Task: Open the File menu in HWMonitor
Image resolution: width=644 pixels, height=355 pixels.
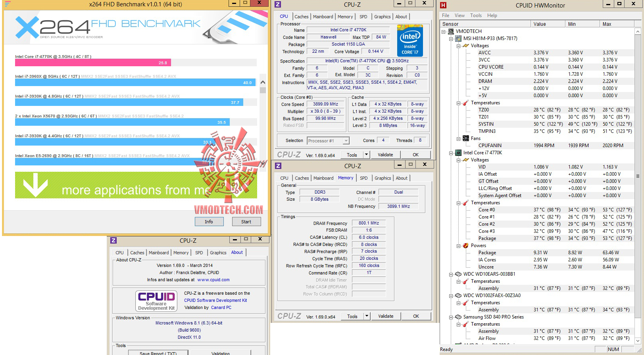Action: (x=446, y=15)
